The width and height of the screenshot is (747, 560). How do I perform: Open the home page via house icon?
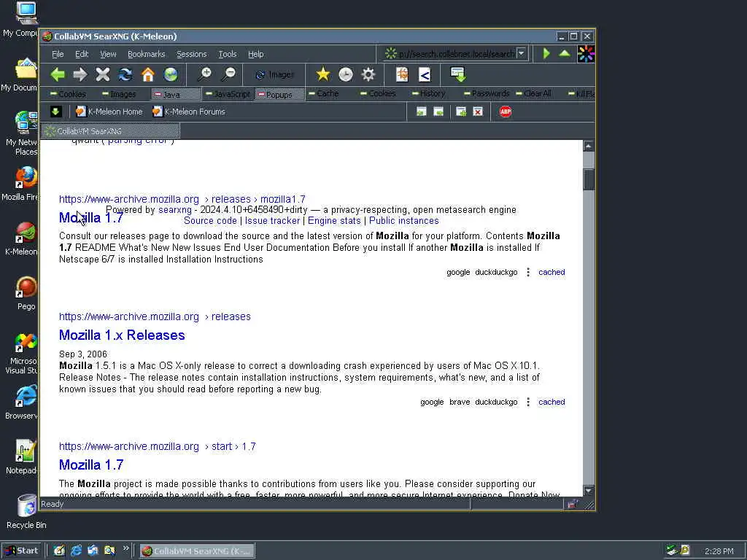148,74
